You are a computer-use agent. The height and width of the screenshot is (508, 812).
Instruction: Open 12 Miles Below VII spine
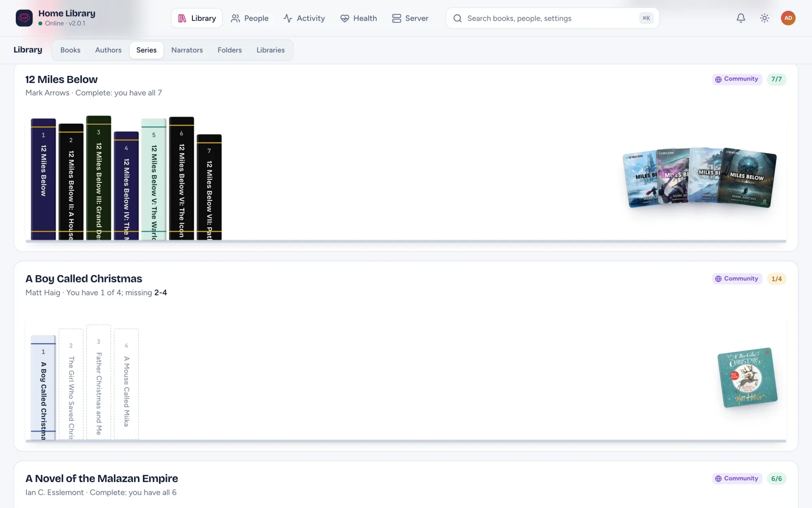tap(209, 187)
